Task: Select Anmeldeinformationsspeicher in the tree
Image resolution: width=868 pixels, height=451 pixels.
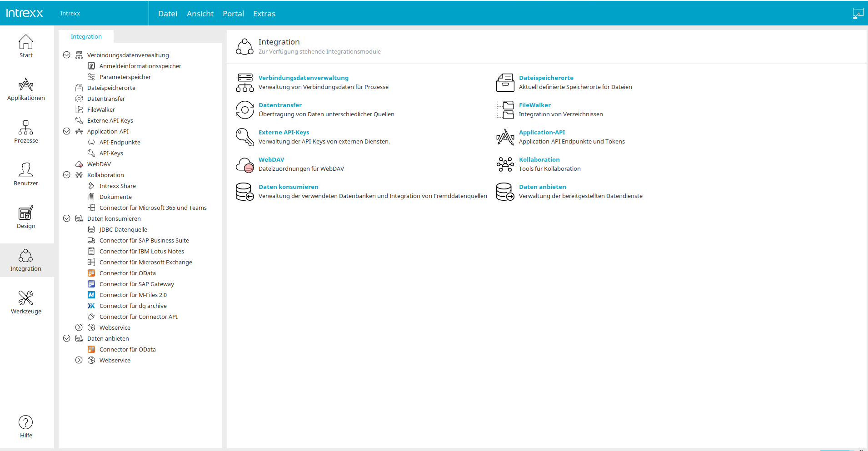Action: click(140, 66)
